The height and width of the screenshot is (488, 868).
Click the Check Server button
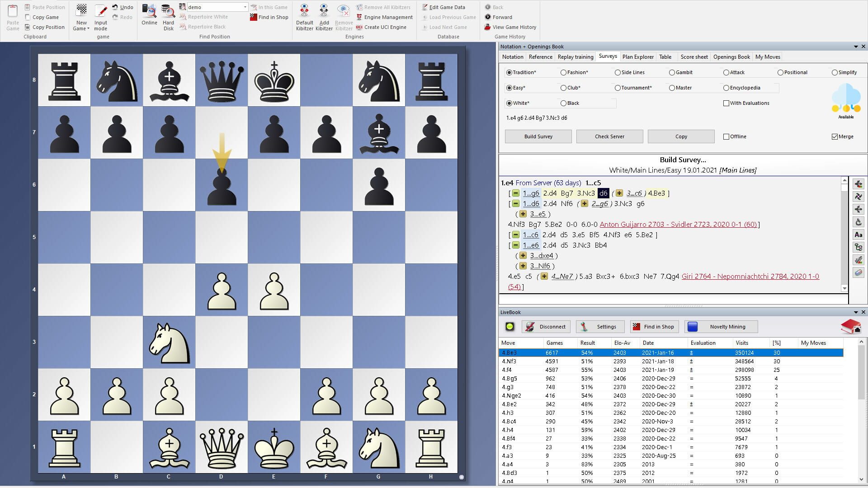[609, 136]
